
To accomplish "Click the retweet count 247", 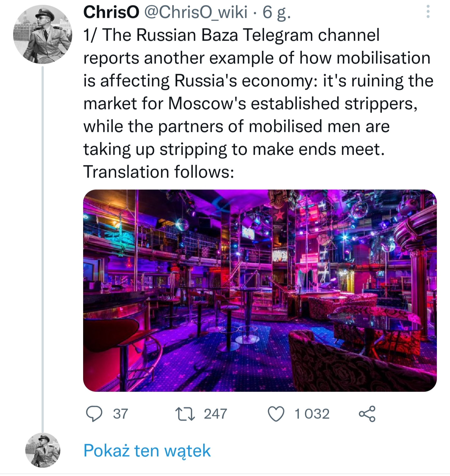I will coord(215,414).
